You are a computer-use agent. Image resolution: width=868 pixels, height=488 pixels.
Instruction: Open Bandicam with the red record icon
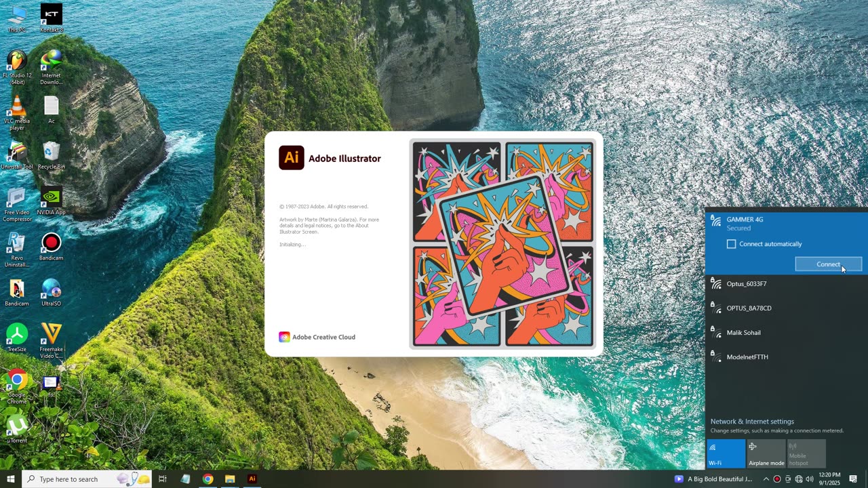click(52, 247)
